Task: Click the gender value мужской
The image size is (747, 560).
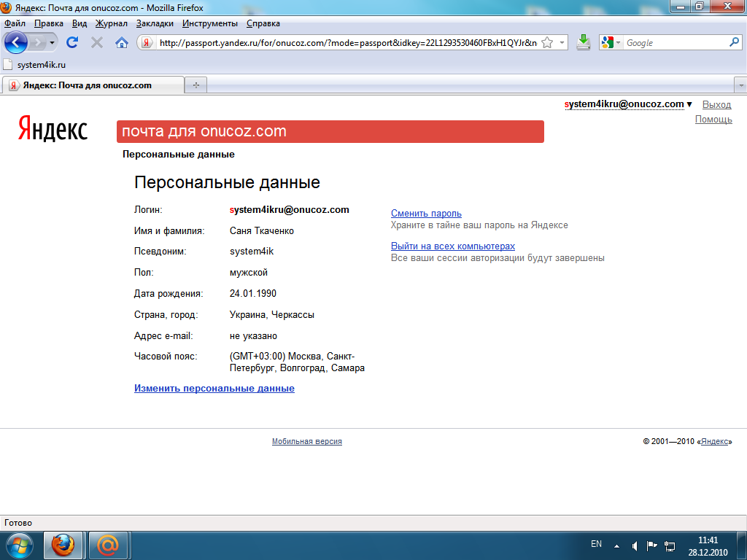Action: (x=248, y=273)
